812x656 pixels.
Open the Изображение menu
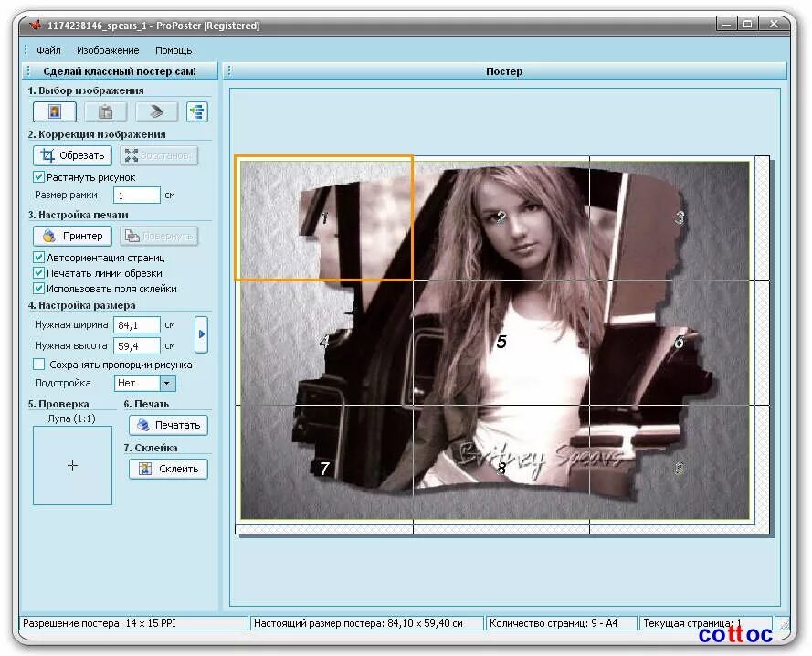[108, 50]
